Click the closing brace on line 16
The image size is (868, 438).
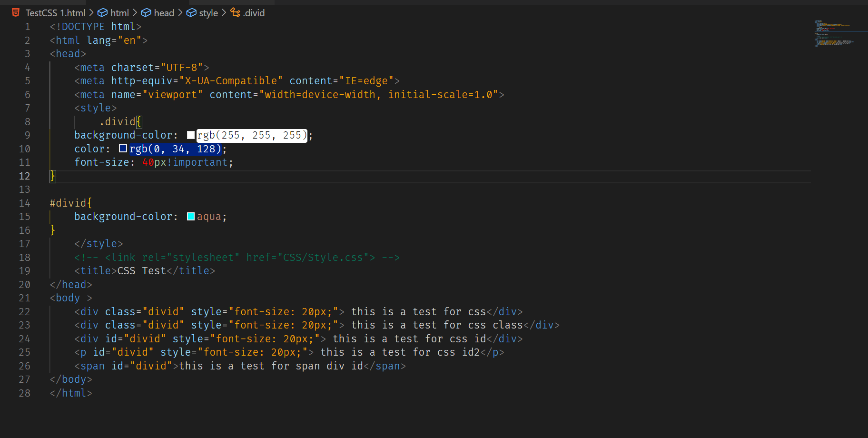coord(53,230)
